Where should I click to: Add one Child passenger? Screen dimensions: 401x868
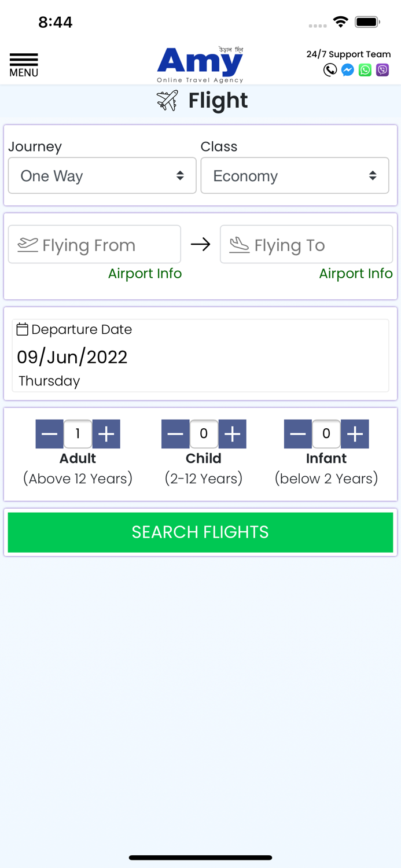pyautogui.click(x=233, y=434)
